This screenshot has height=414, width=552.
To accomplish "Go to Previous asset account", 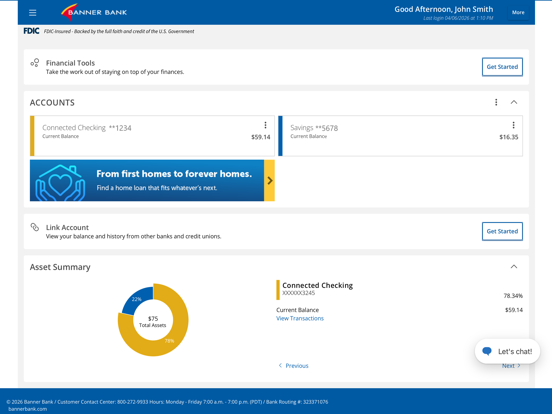I will (x=294, y=366).
